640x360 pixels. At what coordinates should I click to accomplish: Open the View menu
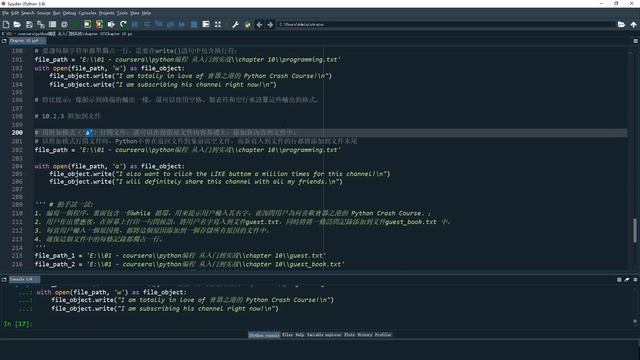click(135, 13)
